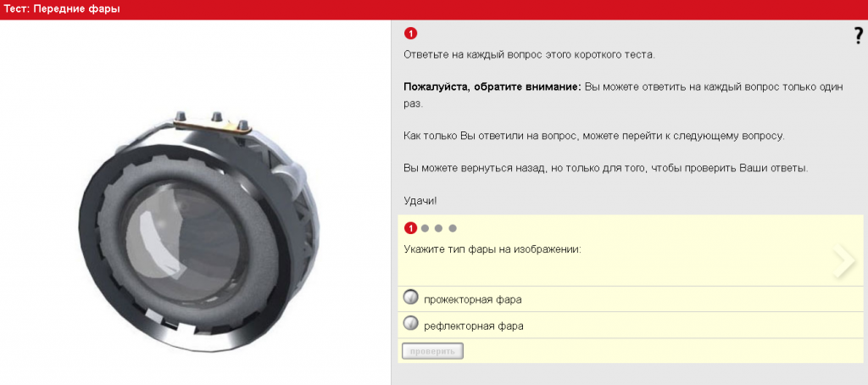Image resolution: width=868 pixels, height=385 pixels.
Task: Select the red step 1 indicator in question panel
Action: point(410,227)
